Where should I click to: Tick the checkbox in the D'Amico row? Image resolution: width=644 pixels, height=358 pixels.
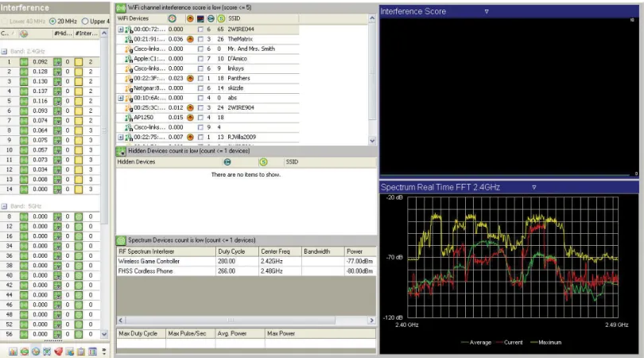click(200, 59)
